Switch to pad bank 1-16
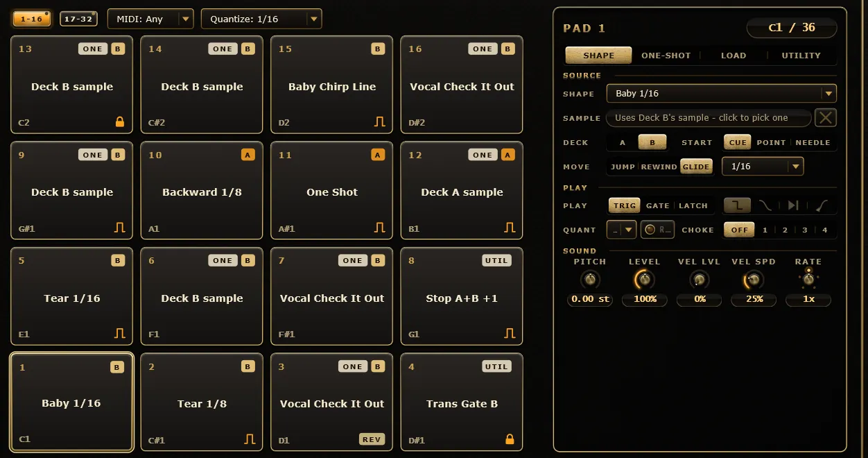Viewport: 868px width, 458px height. click(32, 19)
